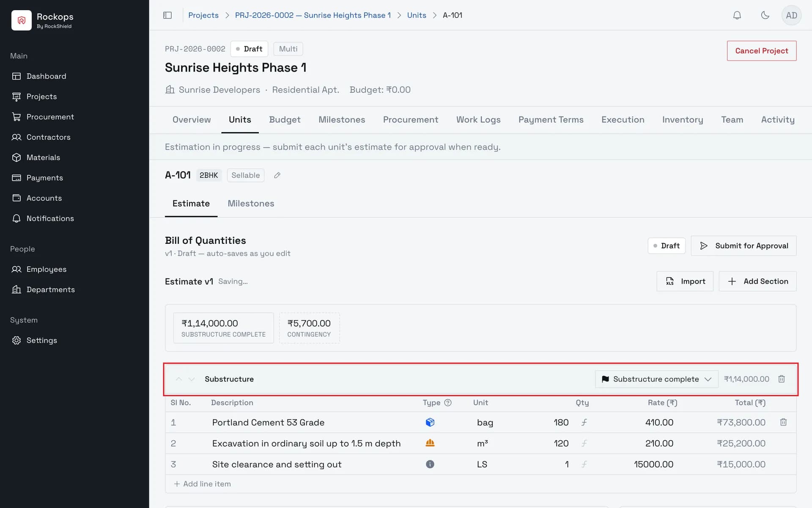
Task: Click Submit for Approval
Action: pyautogui.click(x=743, y=246)
